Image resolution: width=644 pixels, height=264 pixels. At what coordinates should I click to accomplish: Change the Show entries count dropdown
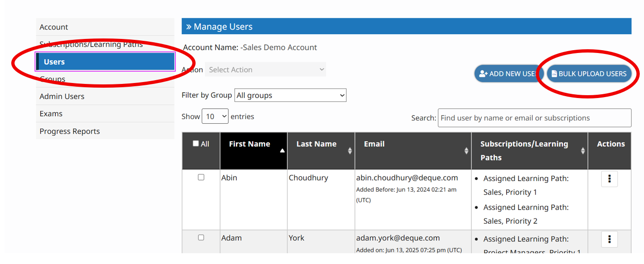pyautogui.click(x=215, y=116)
